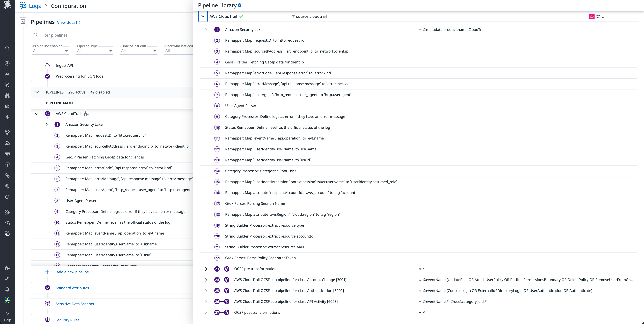The width and height of the screenshot is (644, 324).
Task: Click Add a new pipeline
Action: pyautogui.click(x=72, y=272)
